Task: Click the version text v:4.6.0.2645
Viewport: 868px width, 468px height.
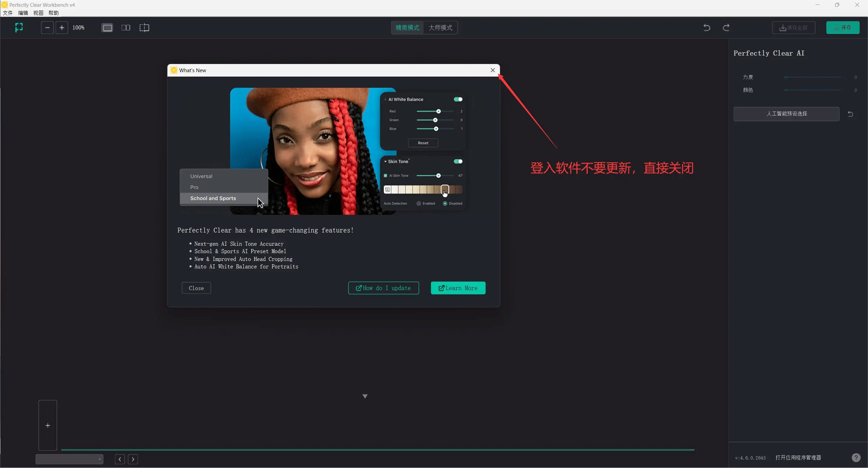Action: pyautogui.click(x=750, y=458)
